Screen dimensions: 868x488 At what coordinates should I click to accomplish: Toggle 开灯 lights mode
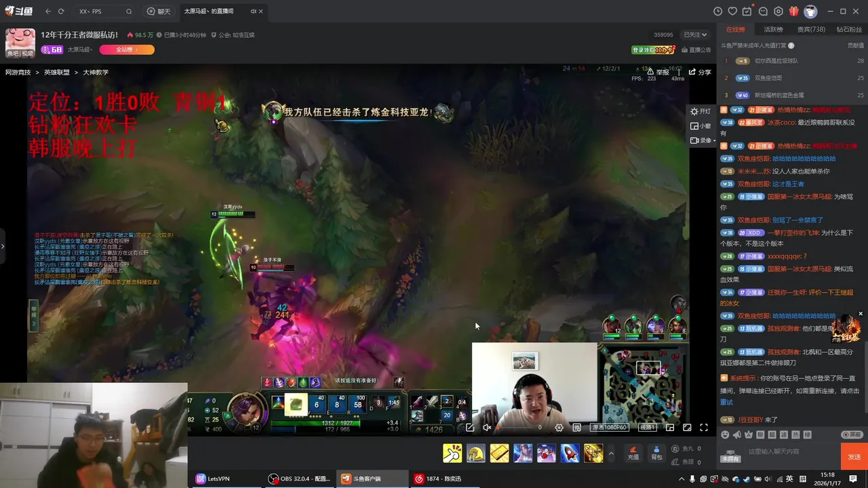[701, 111]
